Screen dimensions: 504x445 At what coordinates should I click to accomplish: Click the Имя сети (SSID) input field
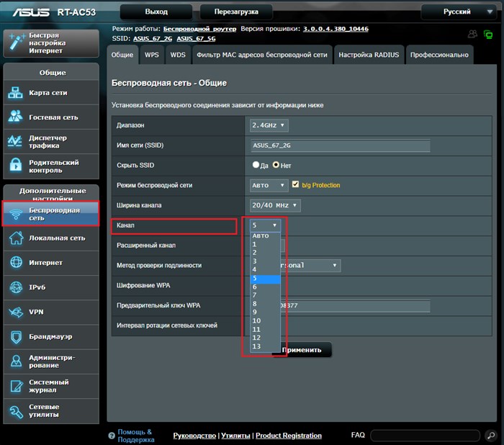(x=340, y=145)
